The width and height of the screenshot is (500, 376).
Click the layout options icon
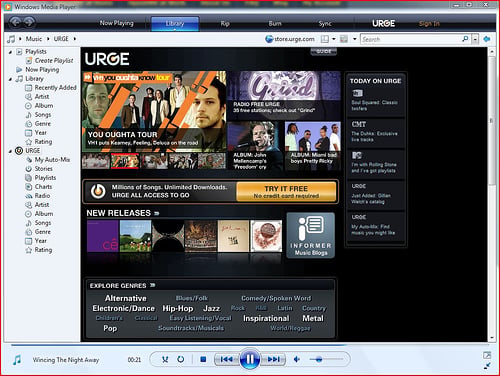pos(325,39)
